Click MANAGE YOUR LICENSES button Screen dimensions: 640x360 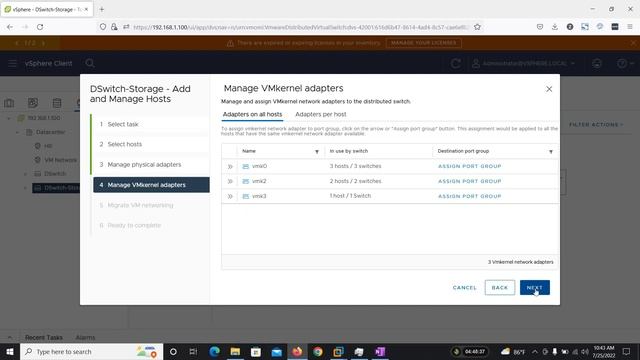point(424,43)
